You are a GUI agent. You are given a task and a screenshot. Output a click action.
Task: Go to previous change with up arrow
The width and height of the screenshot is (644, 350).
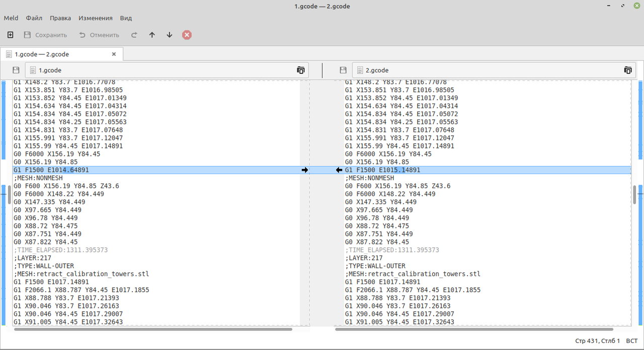click(152, 35)
